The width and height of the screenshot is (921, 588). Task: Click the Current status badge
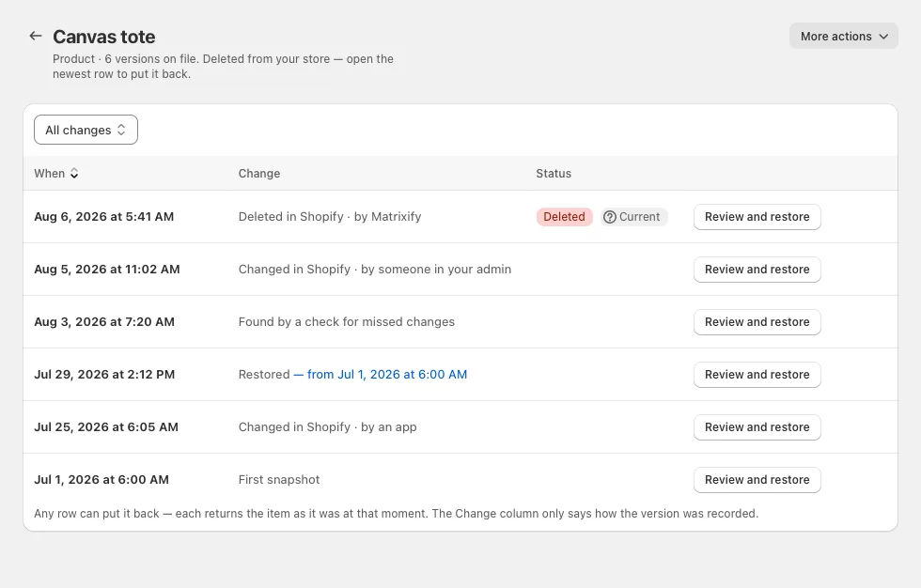pyautogui.click(x=633, y=217)
